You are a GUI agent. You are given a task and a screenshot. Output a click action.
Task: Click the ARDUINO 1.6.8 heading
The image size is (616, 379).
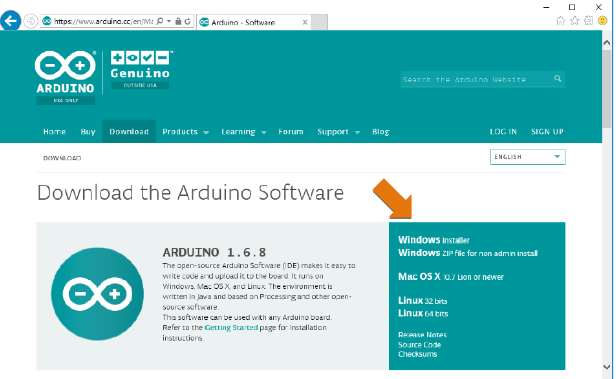pos(214,252)
